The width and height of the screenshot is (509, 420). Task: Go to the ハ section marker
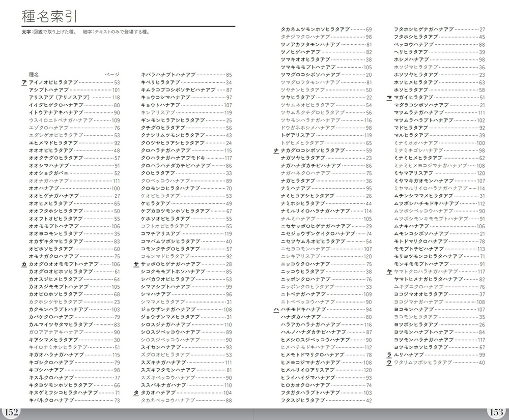point(275,310)
